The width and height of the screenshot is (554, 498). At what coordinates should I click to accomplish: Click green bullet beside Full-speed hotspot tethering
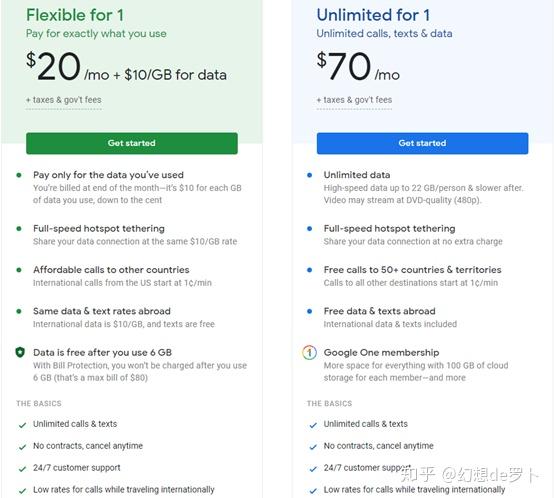click(19, 229)
